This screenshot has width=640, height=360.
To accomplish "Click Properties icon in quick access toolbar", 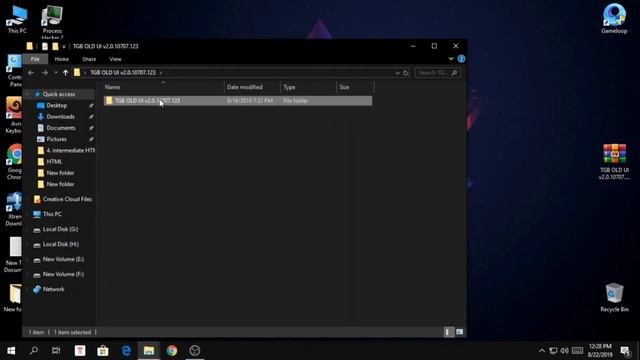I will point(45,46).
